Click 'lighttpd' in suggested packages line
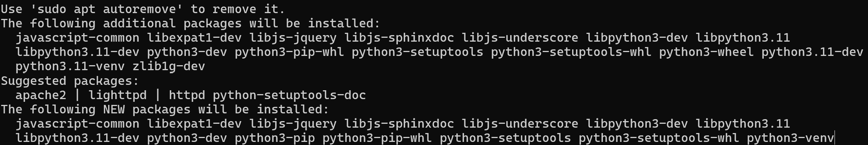Image resolution: width=868 pixels, height=145 pixels. click(x=118, y=95)
